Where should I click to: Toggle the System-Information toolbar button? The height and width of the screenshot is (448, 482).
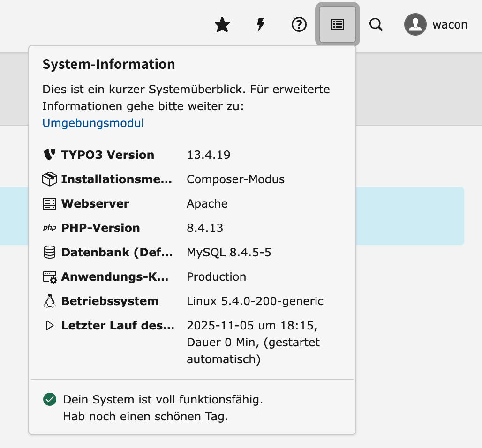(x=338, y=25)
